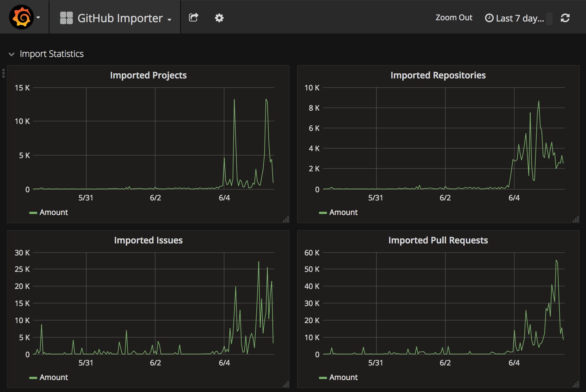Open the Imported Repositories panel title menu
The width and height of the screenshot is (586, 392).
click(x=438, y=75)
